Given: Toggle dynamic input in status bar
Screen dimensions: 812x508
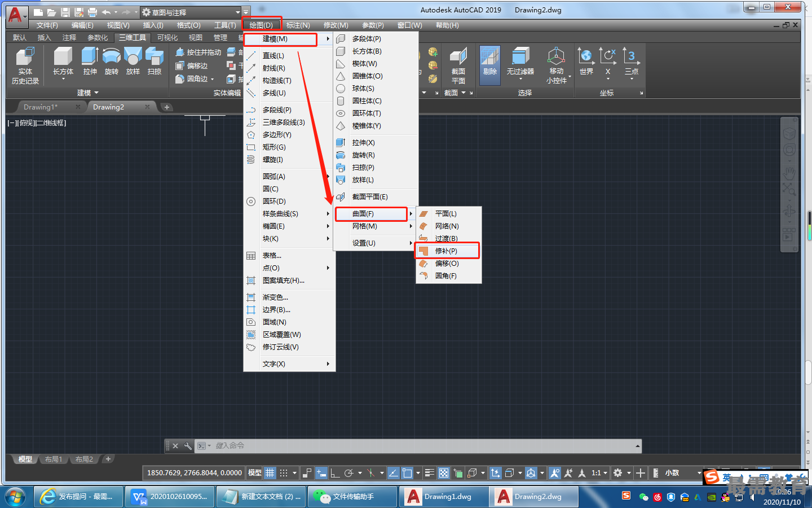Looking at the screenshot, I should [x=321, y=473].
